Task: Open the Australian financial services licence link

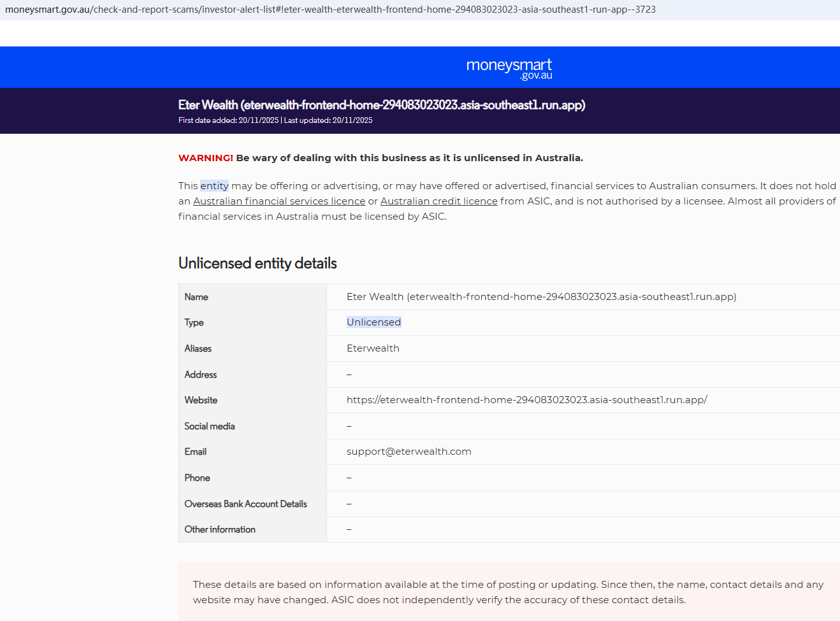Action: (x=279, y=201)
